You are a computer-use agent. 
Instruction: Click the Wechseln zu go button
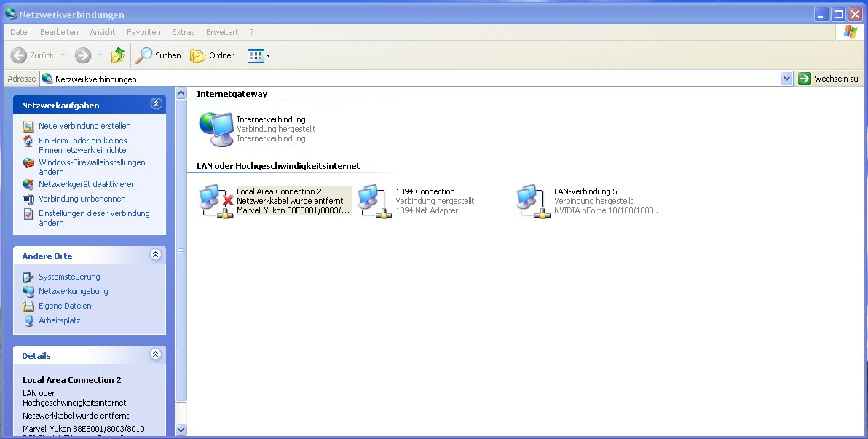point(828,79)
